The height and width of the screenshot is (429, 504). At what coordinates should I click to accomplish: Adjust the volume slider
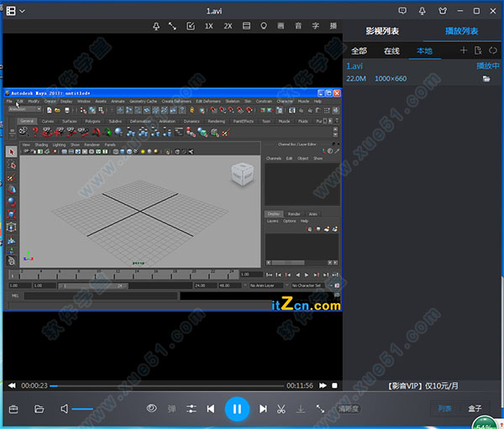pos(82,409)
